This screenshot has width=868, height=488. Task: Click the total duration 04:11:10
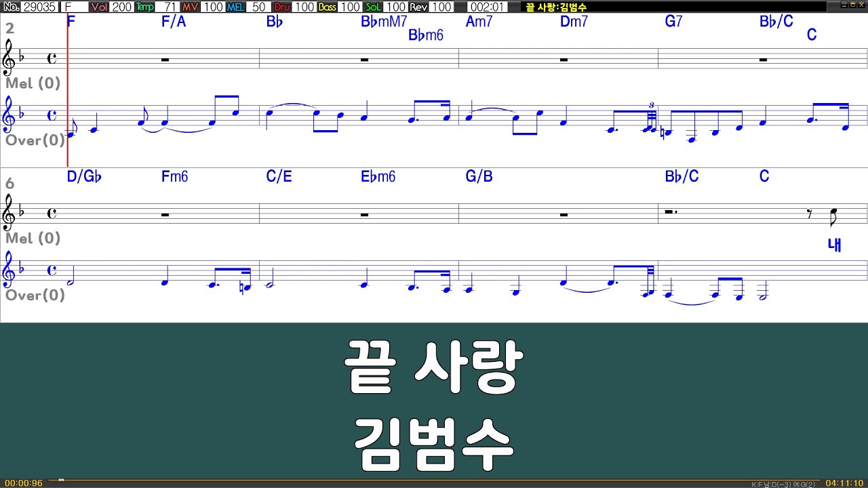pyautogui.click(x=844, y=483)
